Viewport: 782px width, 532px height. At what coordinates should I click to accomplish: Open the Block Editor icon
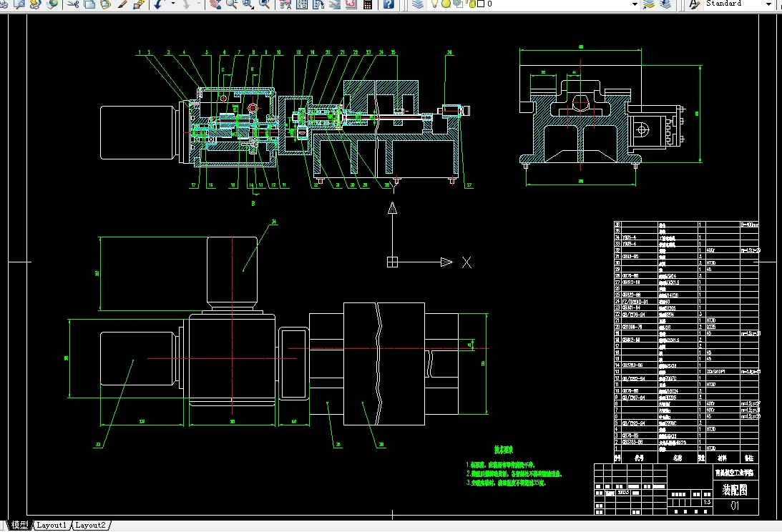pyautogui.click(x=139, y=4)
